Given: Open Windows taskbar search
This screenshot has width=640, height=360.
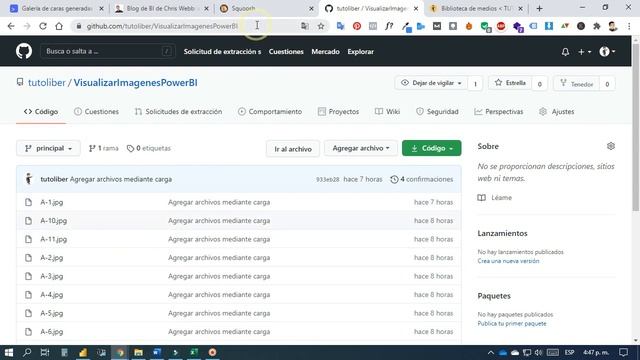Looking at the screenshot, I should point(27,352).
